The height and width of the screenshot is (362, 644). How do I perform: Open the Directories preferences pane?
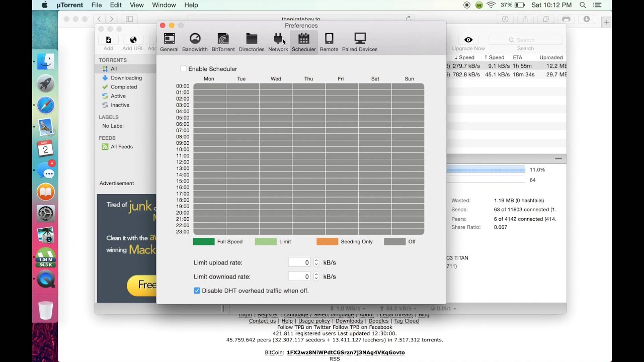(x=252, y=42)
